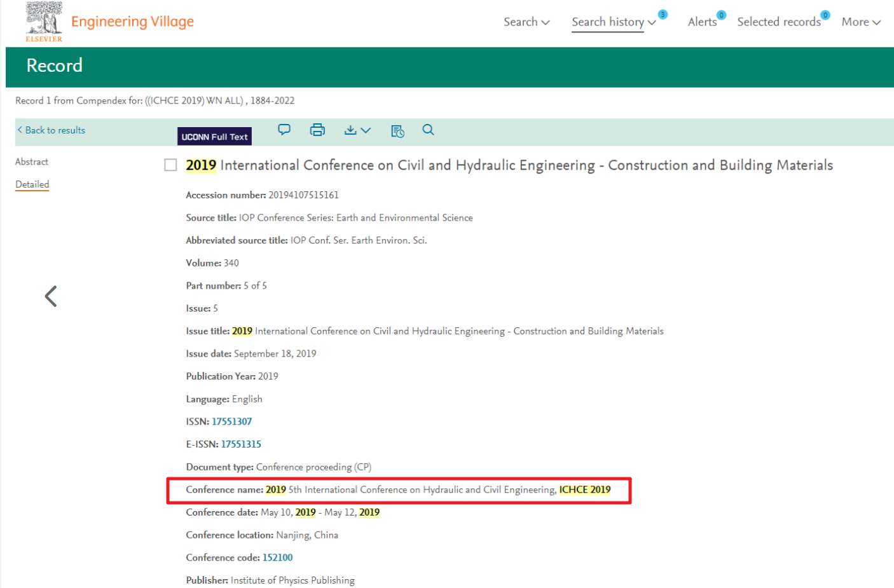Open Selected records

tap(779, 22)
